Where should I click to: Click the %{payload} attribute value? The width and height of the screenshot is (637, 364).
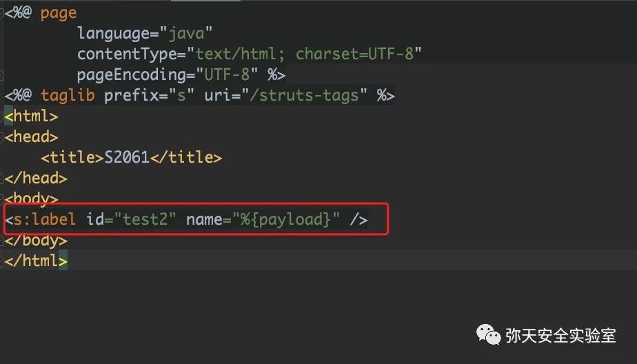285,219
